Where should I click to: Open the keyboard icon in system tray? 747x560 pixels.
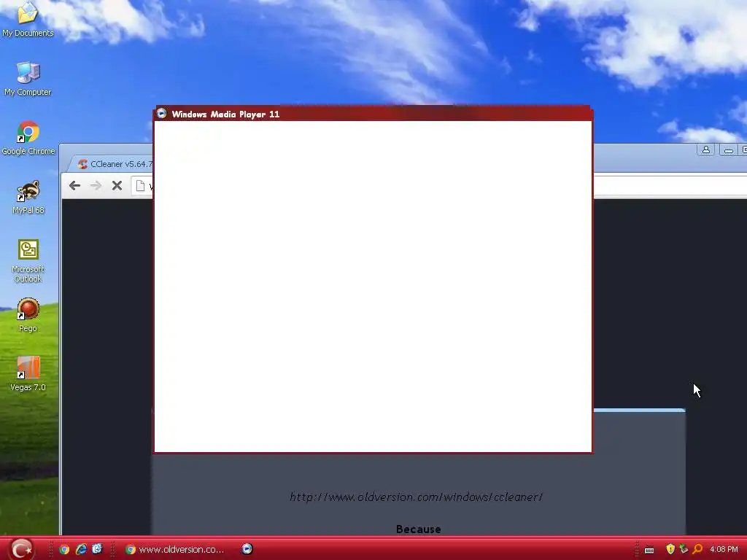(649, 550)
